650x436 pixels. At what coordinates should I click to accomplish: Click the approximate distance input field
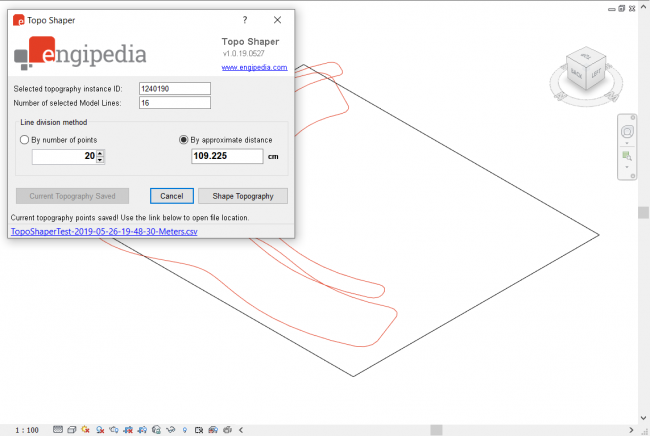click(x=226, y=157)
